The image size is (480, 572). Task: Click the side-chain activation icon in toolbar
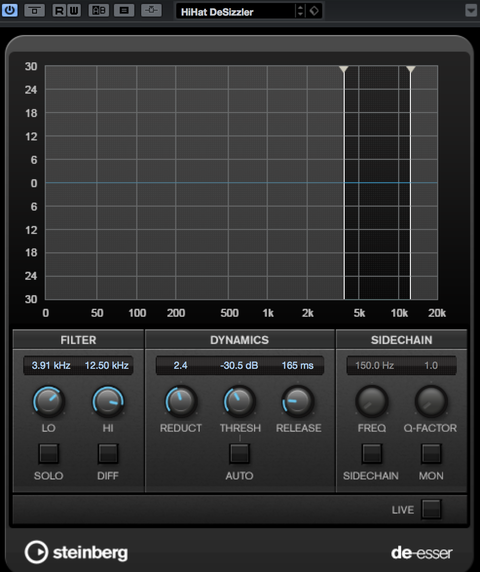tap(151, 11)
